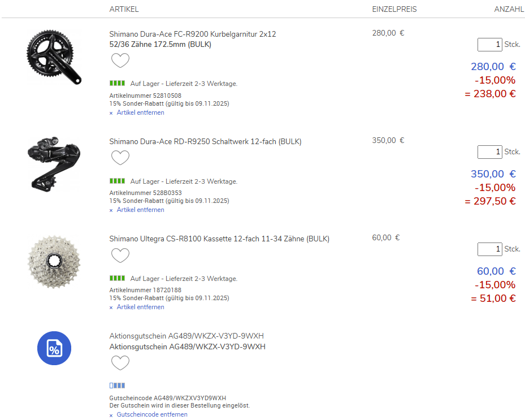Screen dimensions: 525x420
Task: Click quantity field for the Schaltwerk
Action: (489, 152)
